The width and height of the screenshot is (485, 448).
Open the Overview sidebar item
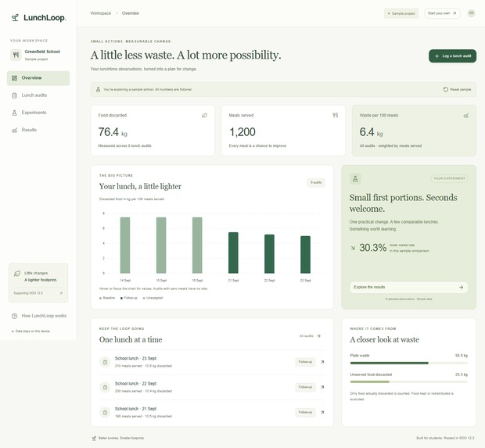tap(38, 78)
